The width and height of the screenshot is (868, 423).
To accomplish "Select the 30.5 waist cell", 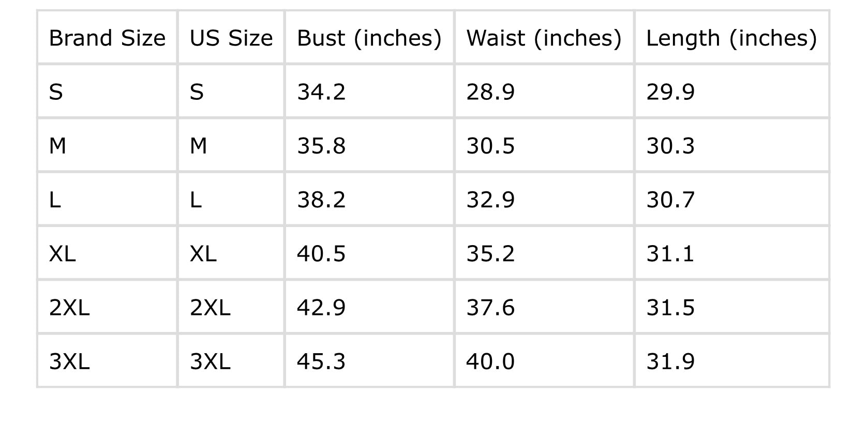I will (x=544, y=146).
